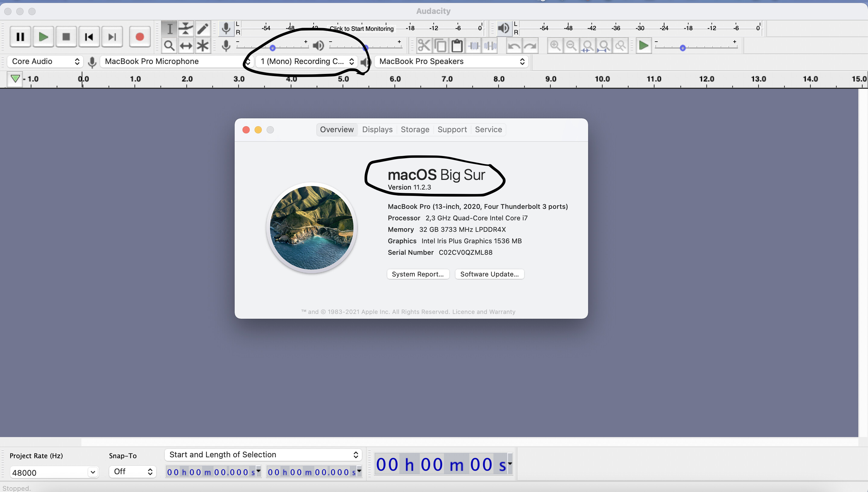Adjust the recording volume slider

click(272, 48)
